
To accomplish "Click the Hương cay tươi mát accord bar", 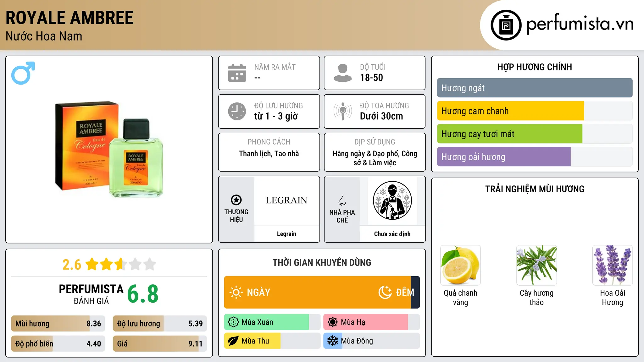I will pyautogui.click(x=535, y=134).
